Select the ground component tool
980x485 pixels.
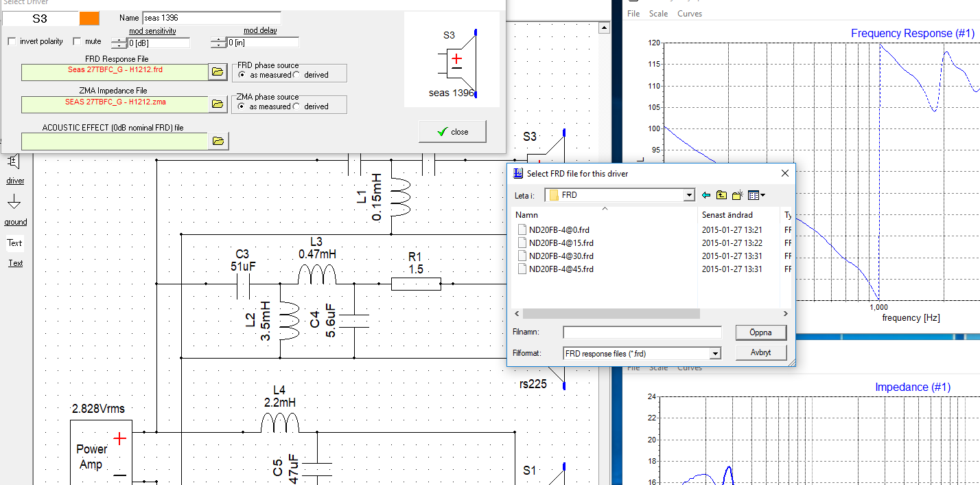click(15, 203)
